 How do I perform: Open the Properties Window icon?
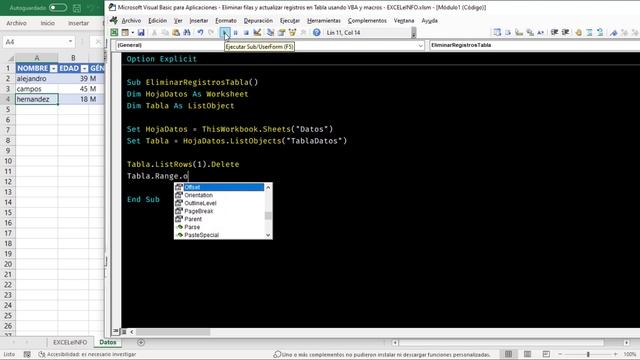click(281, 33)
